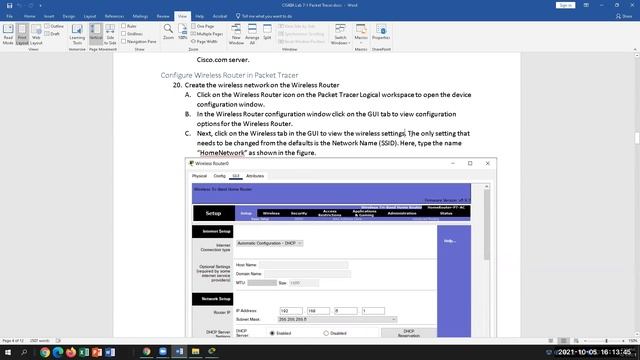Click the Undo arrow in the quick access toolbar
The height and width of the screenshot is (360, 640).
point(20,5)
